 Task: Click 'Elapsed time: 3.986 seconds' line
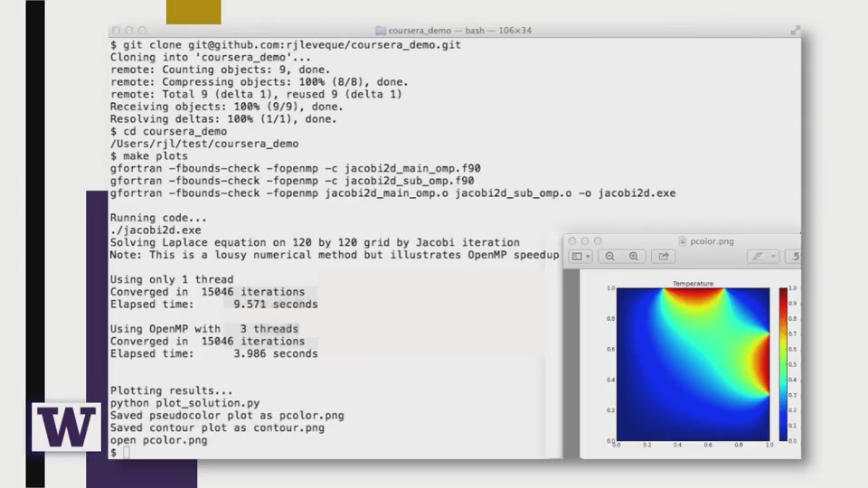pos(213,353)
